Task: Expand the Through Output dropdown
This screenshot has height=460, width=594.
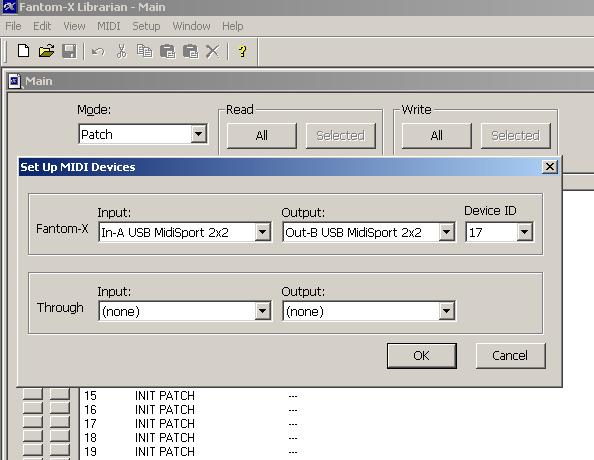Action: (446, 311)
